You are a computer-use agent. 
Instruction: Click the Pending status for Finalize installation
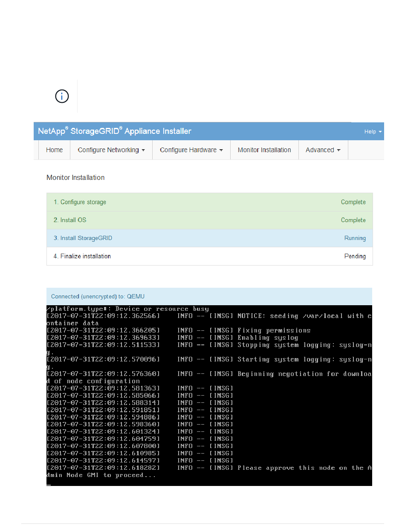pyautogui.click(x=355, y=256)
